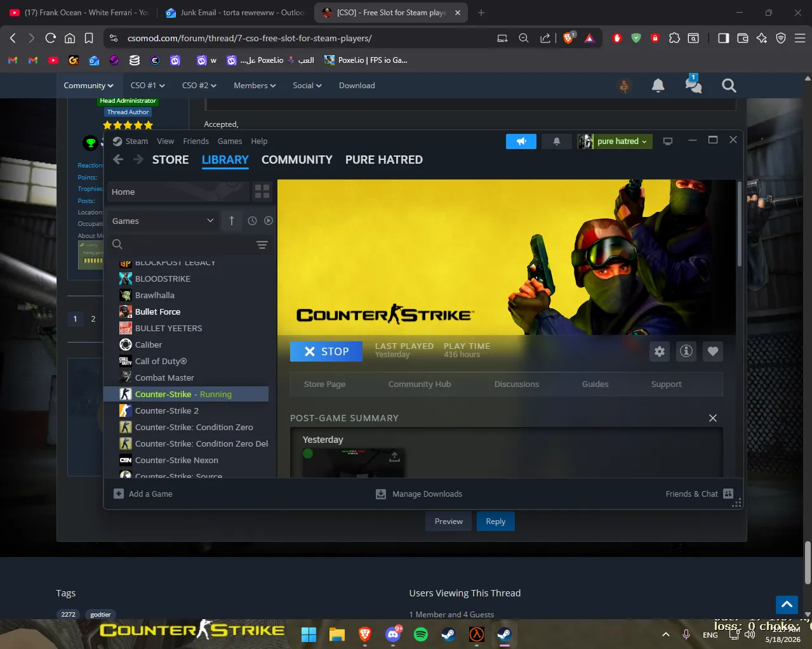This screenshot has height=649, width=812.
Task: Click the forum Reply button
Action: (496, 521)
